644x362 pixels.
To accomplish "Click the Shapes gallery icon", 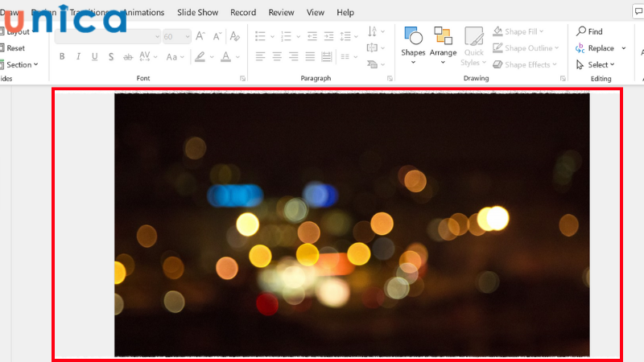I will (x=413, y=42).
